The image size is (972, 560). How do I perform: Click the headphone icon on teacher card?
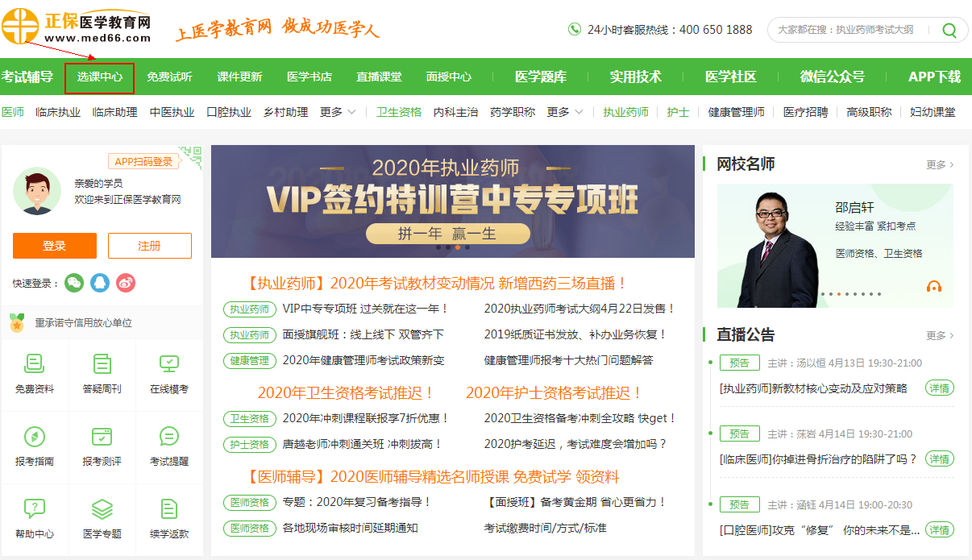[x=934, y=287]
